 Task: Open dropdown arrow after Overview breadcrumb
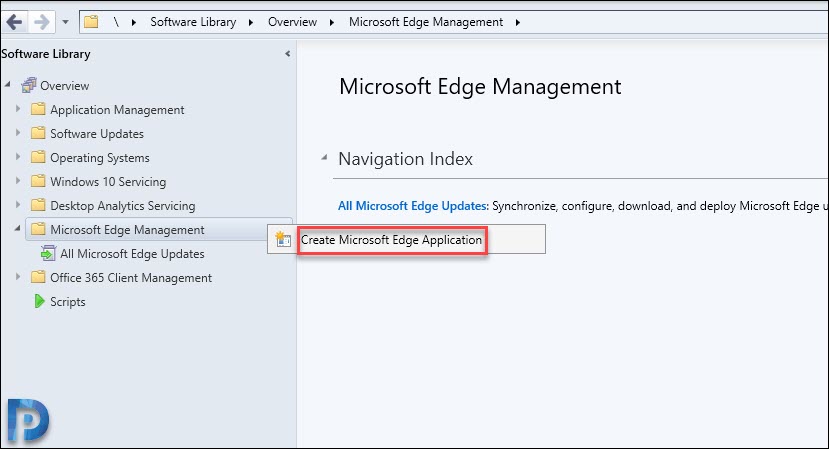(331, 22)
